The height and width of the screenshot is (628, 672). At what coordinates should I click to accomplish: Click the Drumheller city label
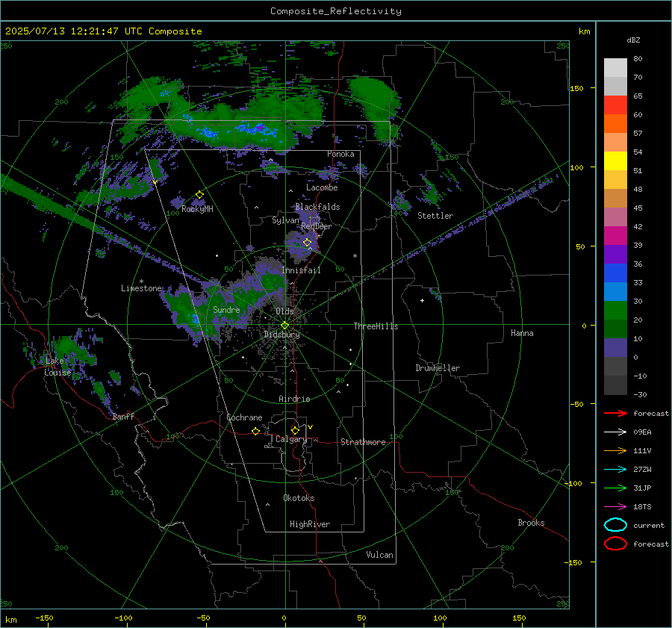coord(438,368)
